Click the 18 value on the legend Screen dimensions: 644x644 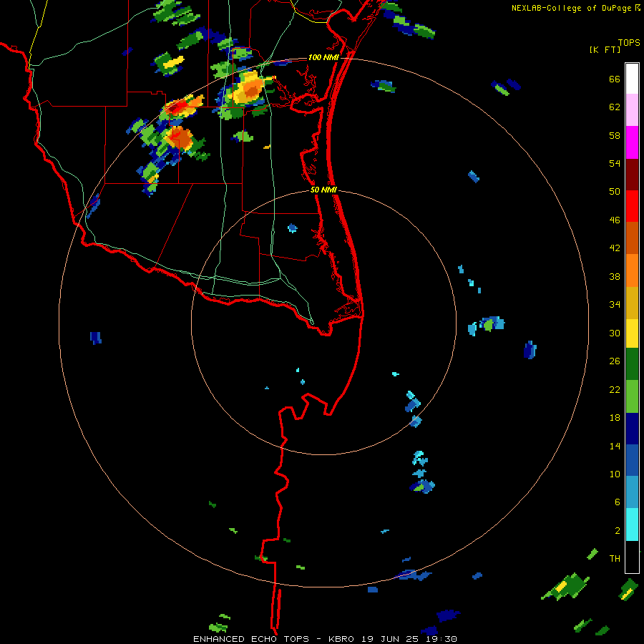tap(615, 418)
